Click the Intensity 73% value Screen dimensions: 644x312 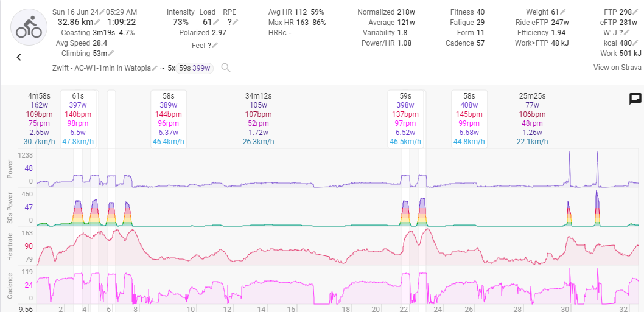click(x=180, y=22)
